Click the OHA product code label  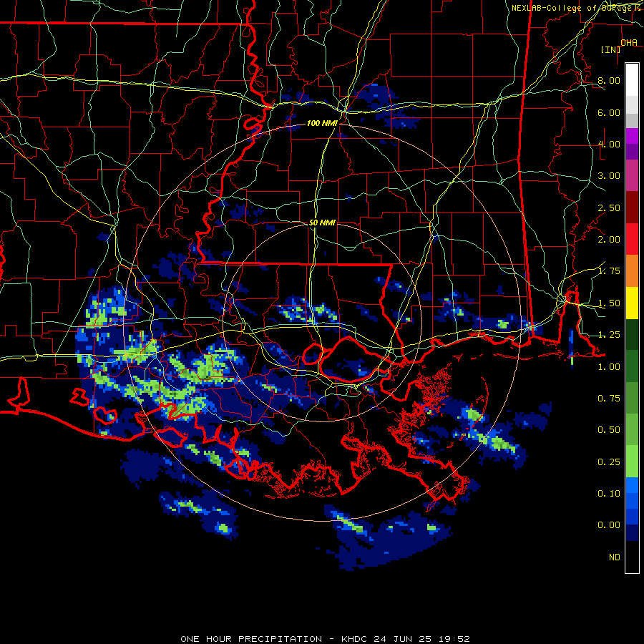[x=629, y=42]
